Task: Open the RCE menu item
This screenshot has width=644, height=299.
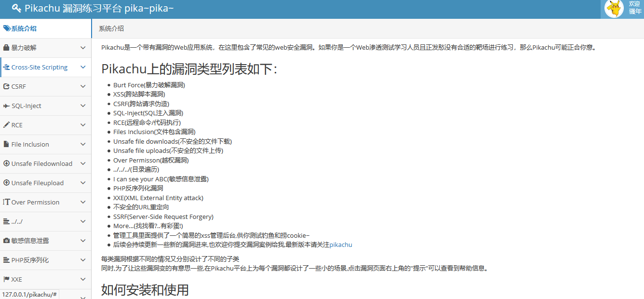Action: pos(45,125)
